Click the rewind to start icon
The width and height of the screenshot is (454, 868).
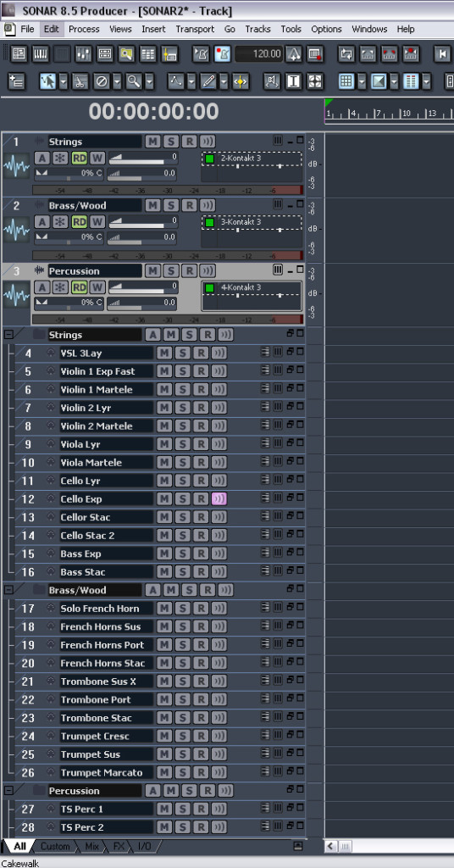tap(442, 53)
